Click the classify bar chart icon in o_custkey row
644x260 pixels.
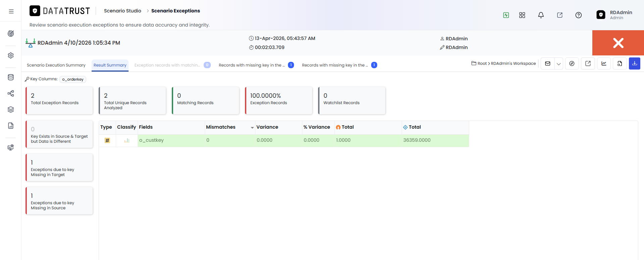pos(127,140)
